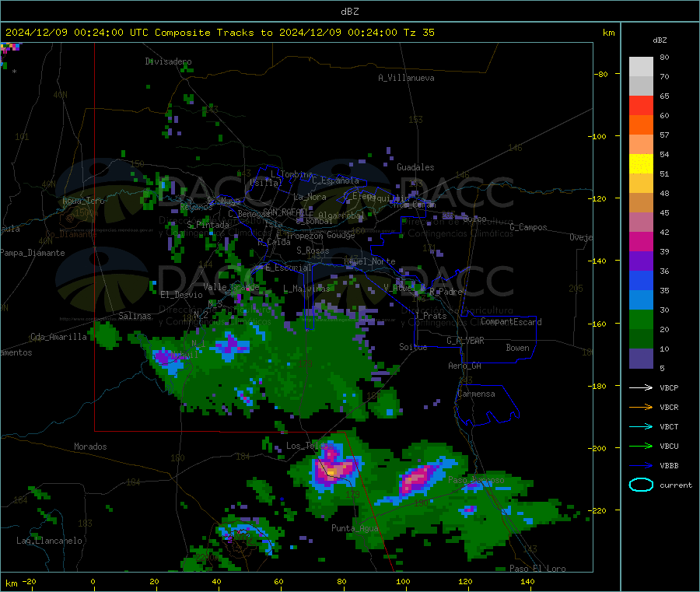Click the 100 tick on horizontal axis
Image resolution: width=700 pixels, height=592 pixels.
coord(403,581)
